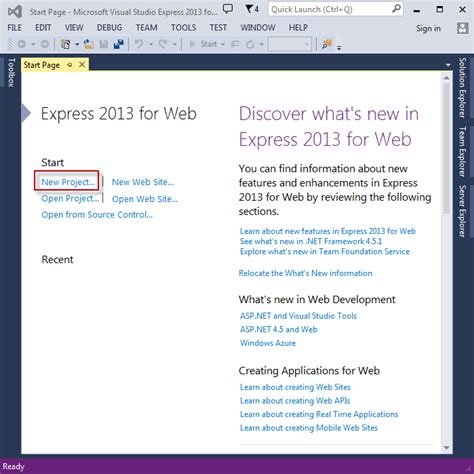474x474 pixels.
Task: Click the Visual Studio logo icon
Action: pos(15,12)
